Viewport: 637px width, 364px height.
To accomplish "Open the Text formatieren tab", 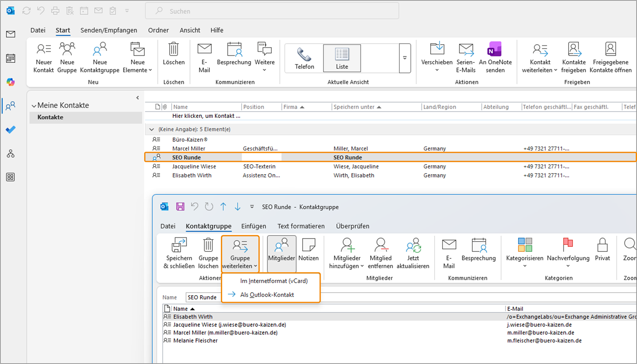I will pos(301,226).
